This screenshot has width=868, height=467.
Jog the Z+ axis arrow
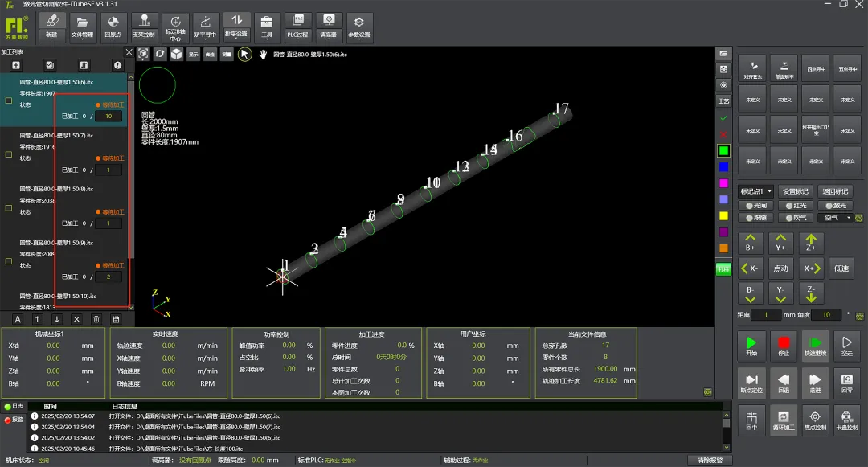811,243
